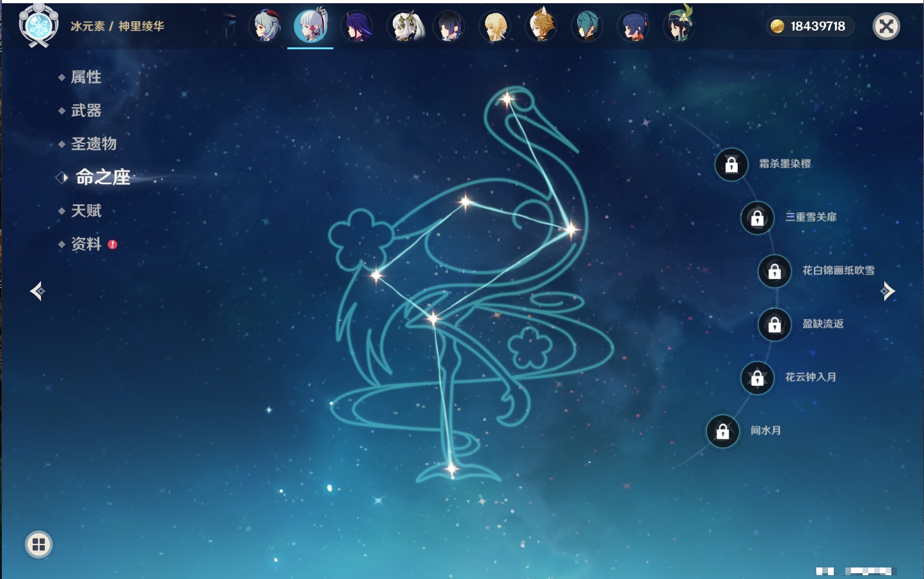Image resolution: width=924 pixels, height=579 pixels.
Task: Select Ganyu's avatar with the red horn
Action: point(265,26)
